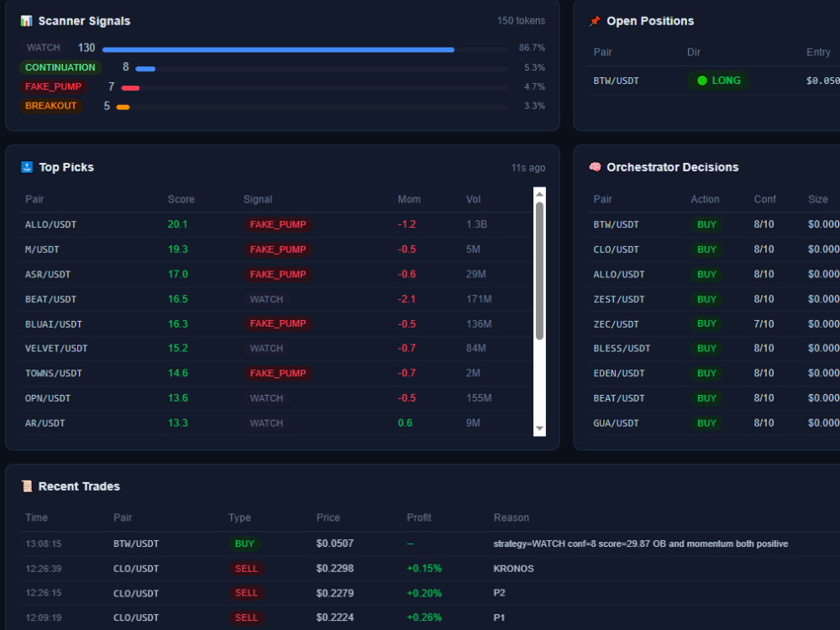Screen dimensions: 840x630
Task: Click Reason column header in Recent Trades
Action: click(511, 517)
